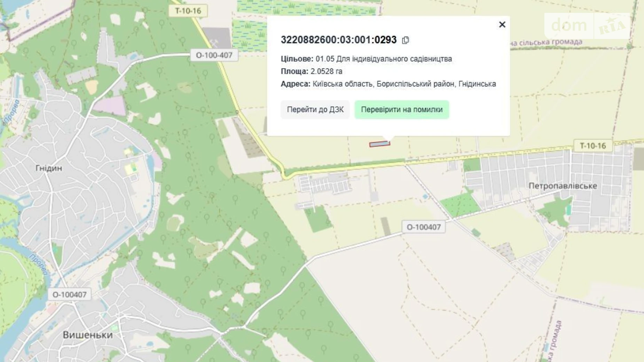Click the О-100407 road shield in map center
The height and width of the screenshot is (362, 644).
coord(424,227)
